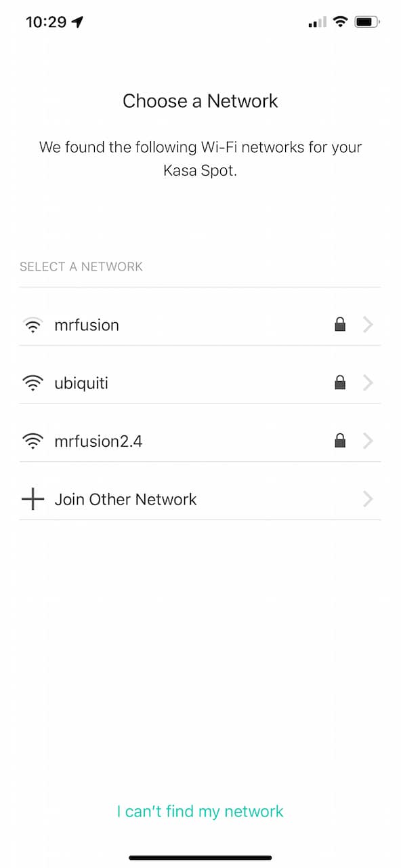401x868 pixels.
Task: Tap the I can't find my network link
Action: [200, 811]
